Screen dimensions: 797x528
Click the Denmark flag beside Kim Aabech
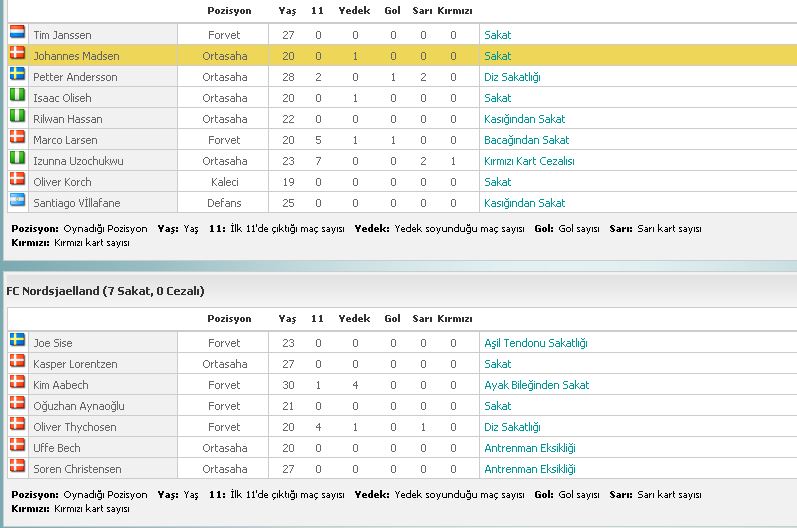tap(17, 382)
